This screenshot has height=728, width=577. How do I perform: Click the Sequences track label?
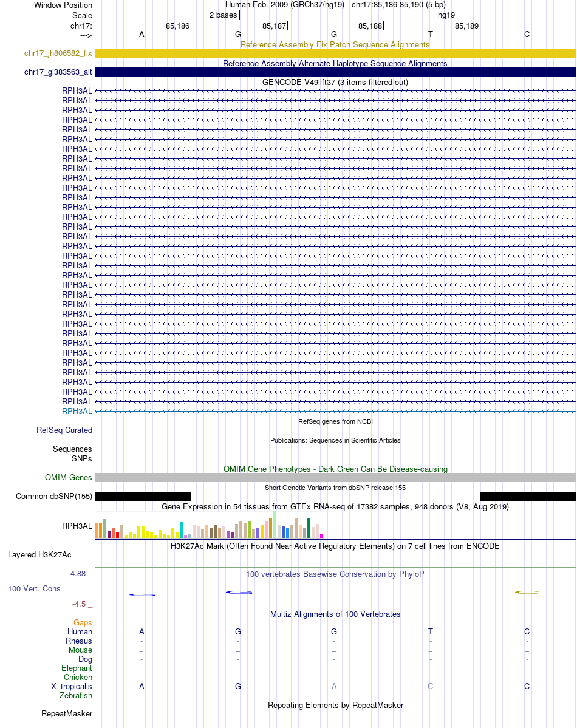point(72,449)
